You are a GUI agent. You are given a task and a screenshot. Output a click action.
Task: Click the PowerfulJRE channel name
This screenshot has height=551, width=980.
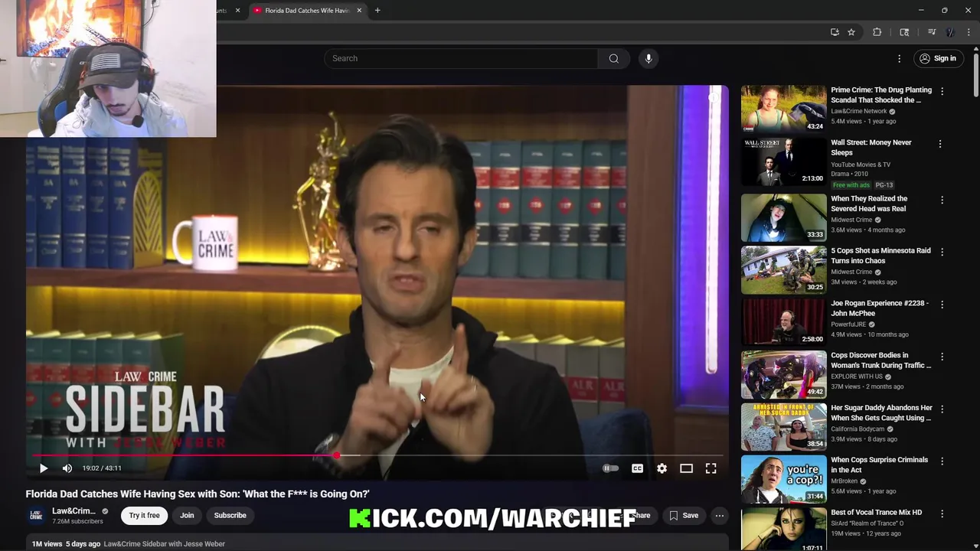point(848,324)
